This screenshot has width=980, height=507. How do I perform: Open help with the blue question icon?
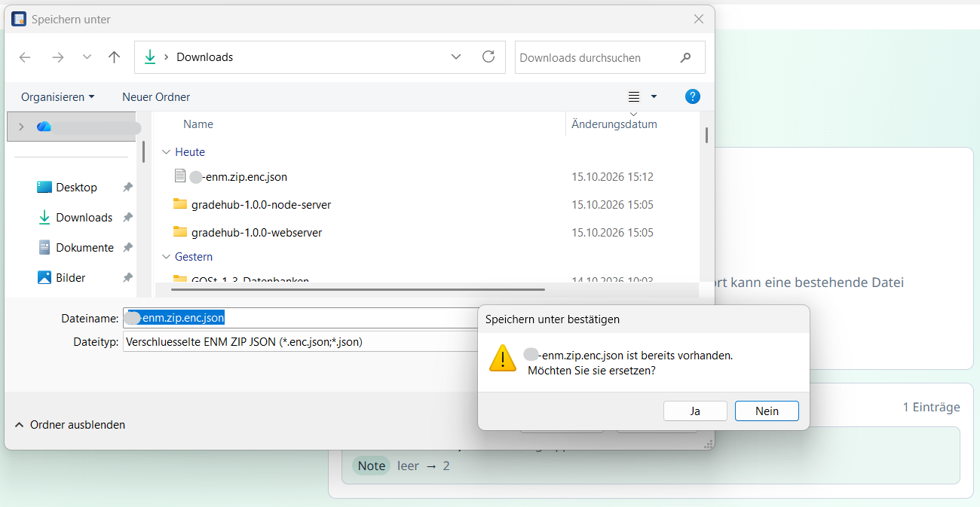point(693,96)
